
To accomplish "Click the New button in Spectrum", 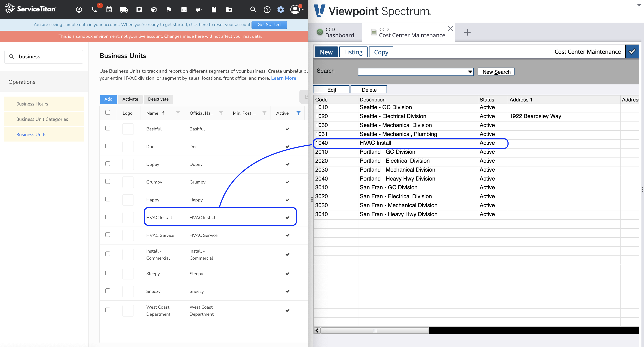I will 326,52.
